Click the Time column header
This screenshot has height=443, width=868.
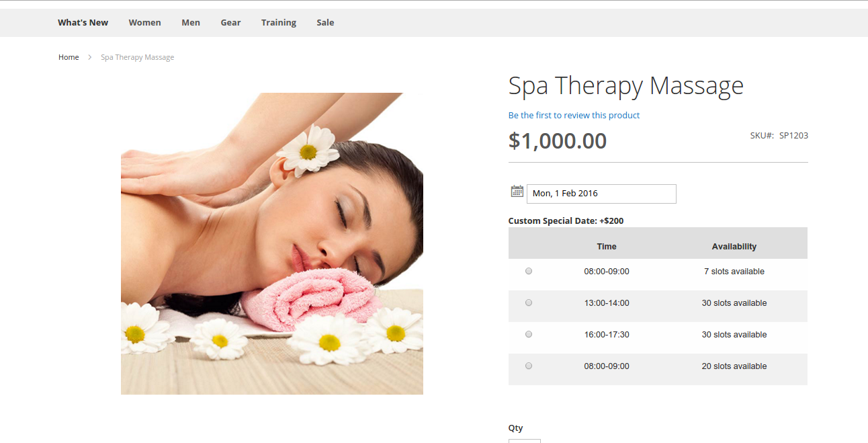607,247
